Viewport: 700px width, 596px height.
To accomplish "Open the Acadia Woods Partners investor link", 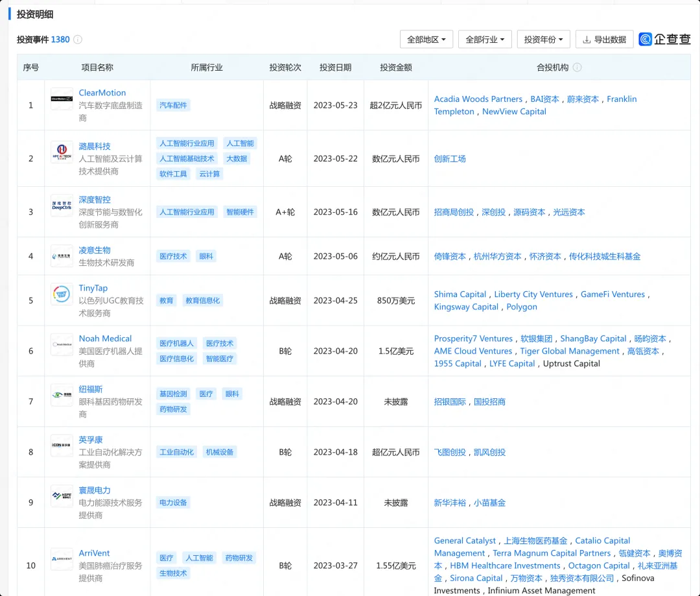I will click(478, 99).
